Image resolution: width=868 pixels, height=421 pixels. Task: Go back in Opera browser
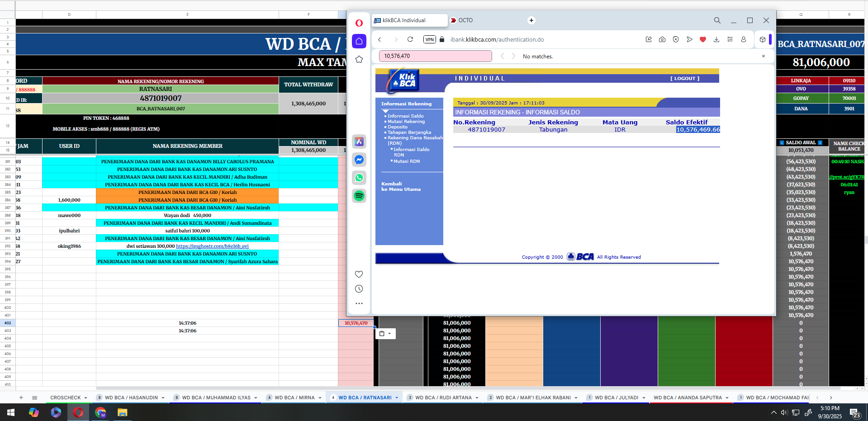380,39
